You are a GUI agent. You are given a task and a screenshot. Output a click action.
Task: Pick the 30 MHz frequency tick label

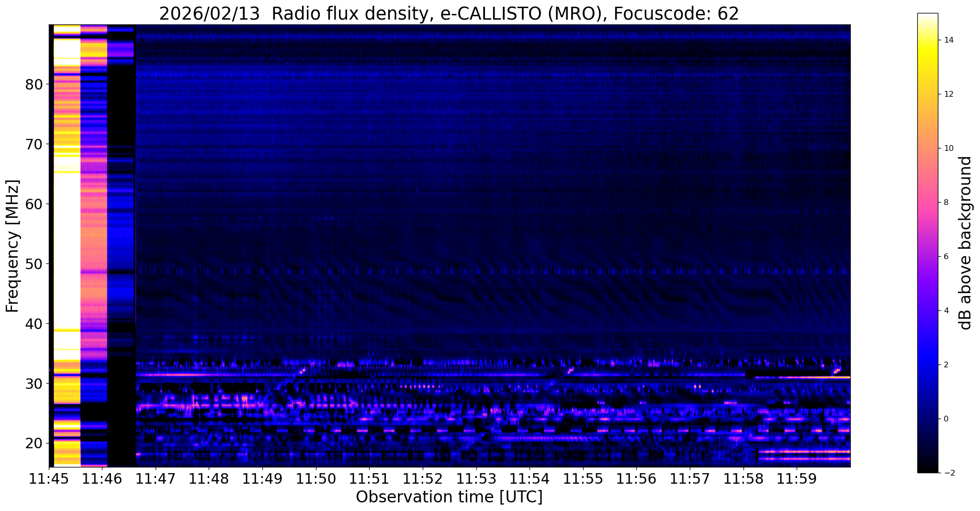point(34,384)
